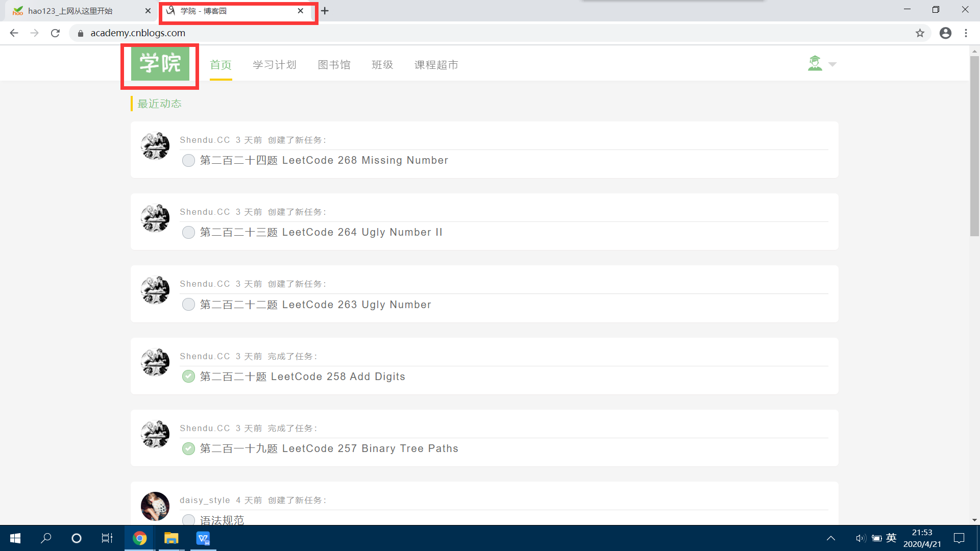
Task: Uncheck completed LeetCode 258 Add Digits task
Action: coord(188,377)
